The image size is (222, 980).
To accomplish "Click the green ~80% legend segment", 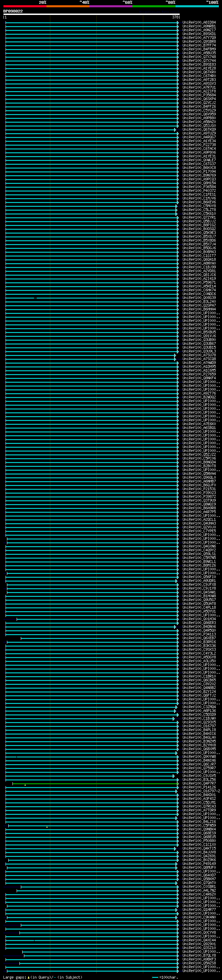I will [x=154, y=6].
